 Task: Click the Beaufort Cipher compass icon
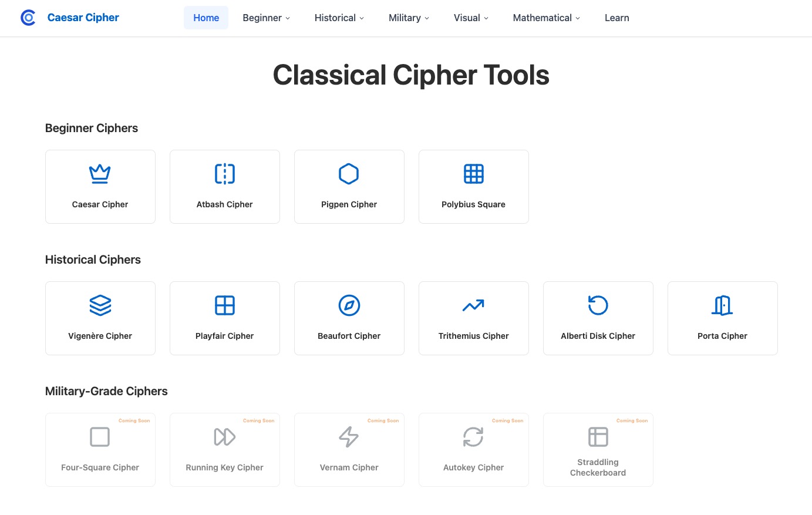click(349, 305)
